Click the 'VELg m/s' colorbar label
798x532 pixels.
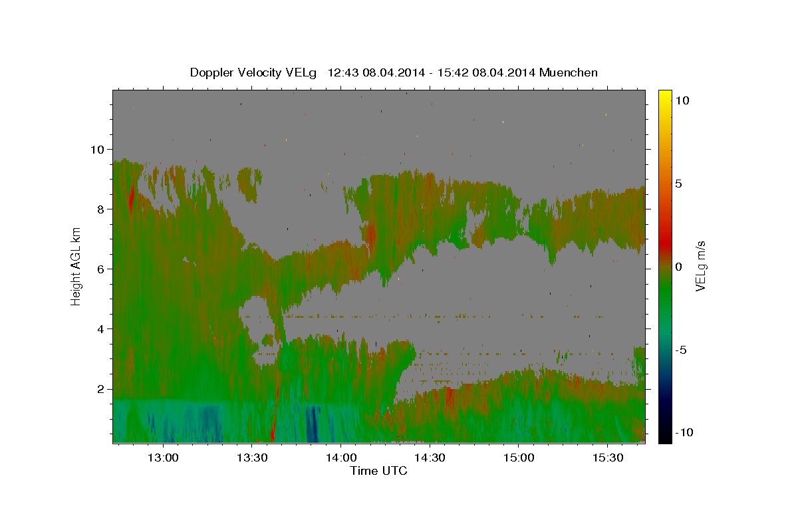coord(700,266)
